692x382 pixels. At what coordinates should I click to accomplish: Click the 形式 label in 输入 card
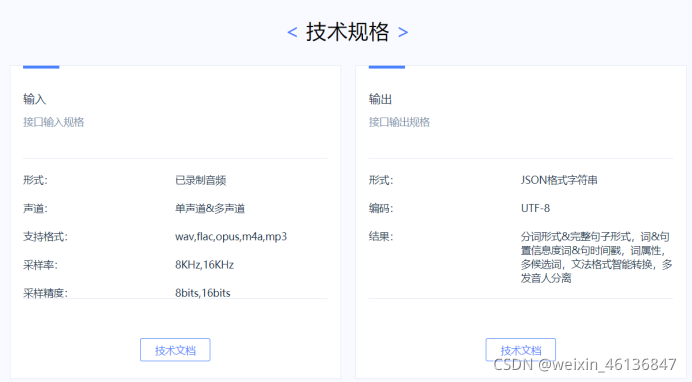pos(35,180)
